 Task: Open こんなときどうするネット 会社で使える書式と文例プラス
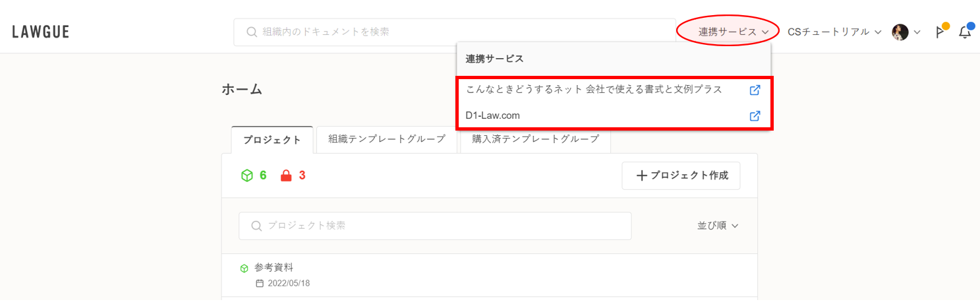594,90
